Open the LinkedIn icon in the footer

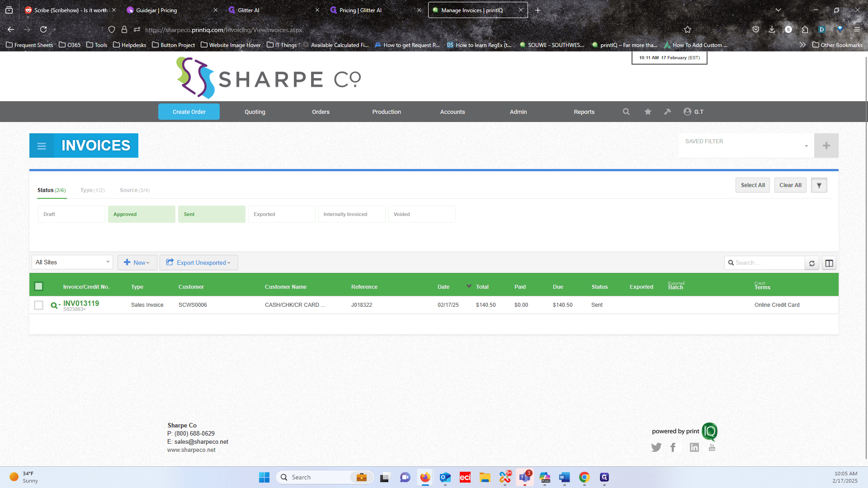click(694, 447)
